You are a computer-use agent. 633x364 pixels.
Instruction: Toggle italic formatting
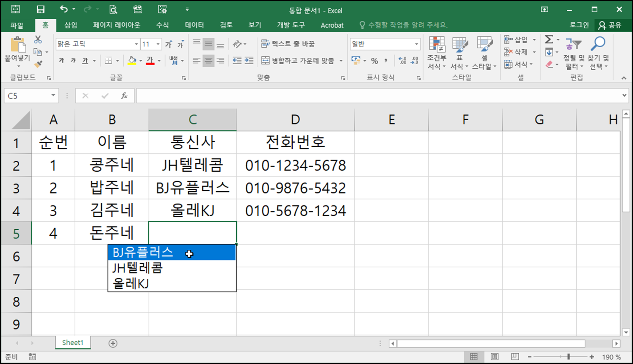[73, 61]
